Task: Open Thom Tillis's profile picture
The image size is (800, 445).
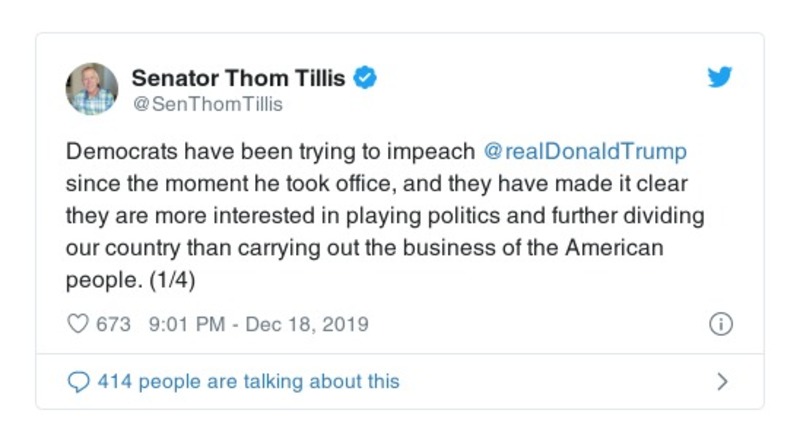Action: tap(92, 88)
